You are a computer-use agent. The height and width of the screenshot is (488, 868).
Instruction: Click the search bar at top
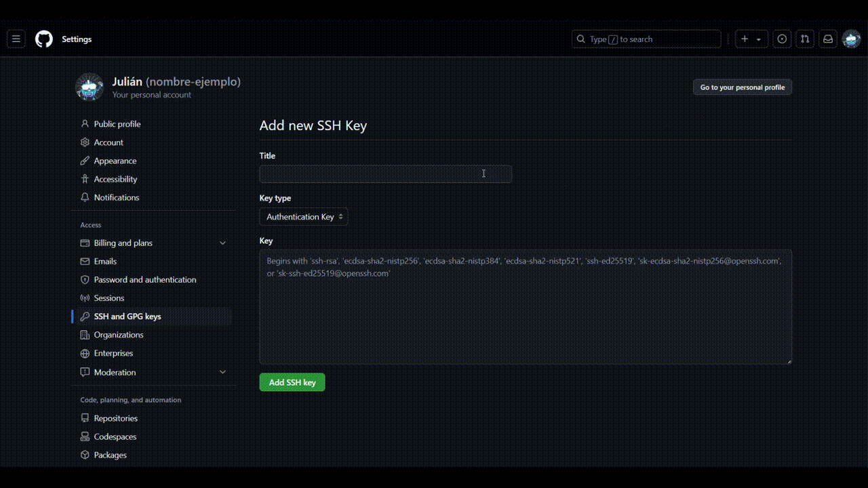(x=646, y=39)
